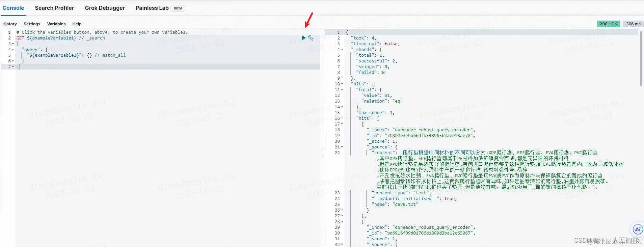This screenshot has height=247, width=644.
Task: Collapse the hits fold at response line 10
Action: (342, 84)
